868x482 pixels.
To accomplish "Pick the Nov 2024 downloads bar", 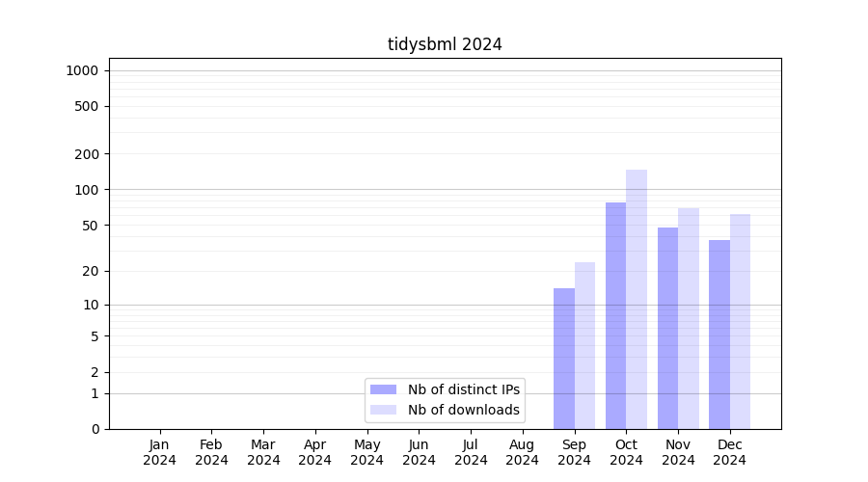I will point(689,318).
